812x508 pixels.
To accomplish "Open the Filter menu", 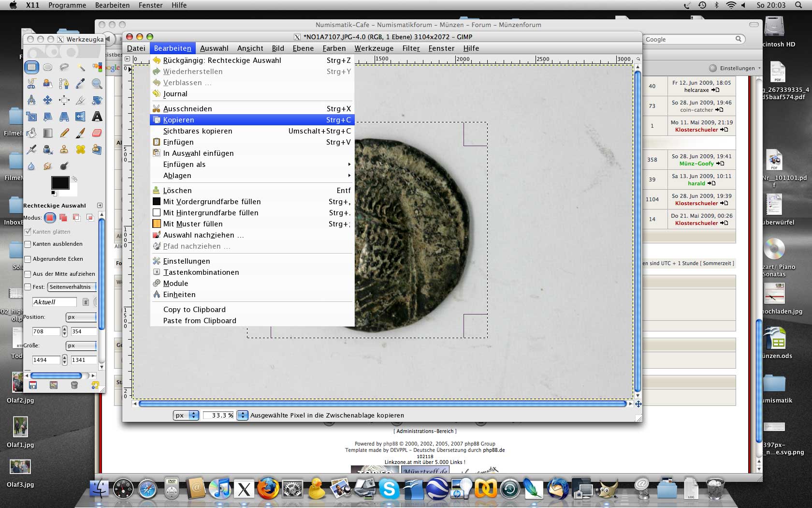I will coord(411,48).
